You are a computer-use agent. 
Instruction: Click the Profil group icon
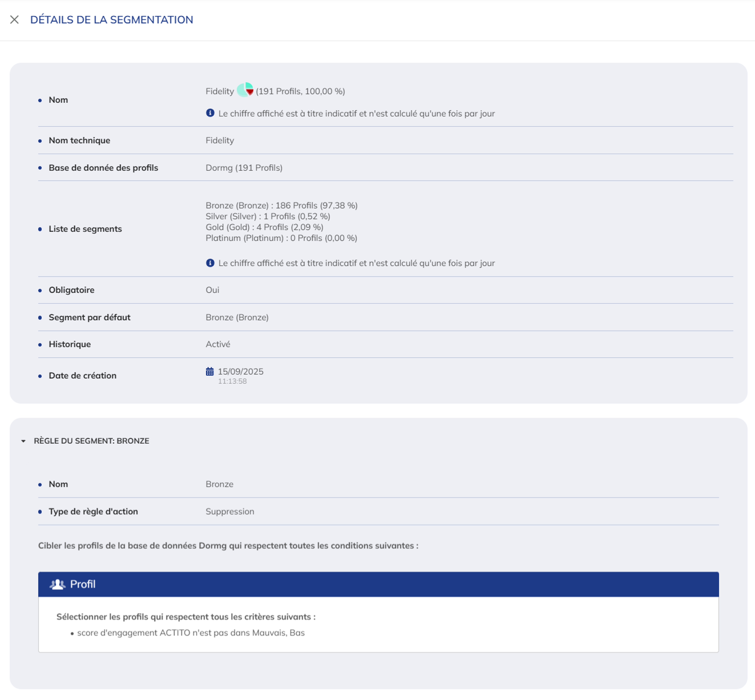[x=57, y=584]
